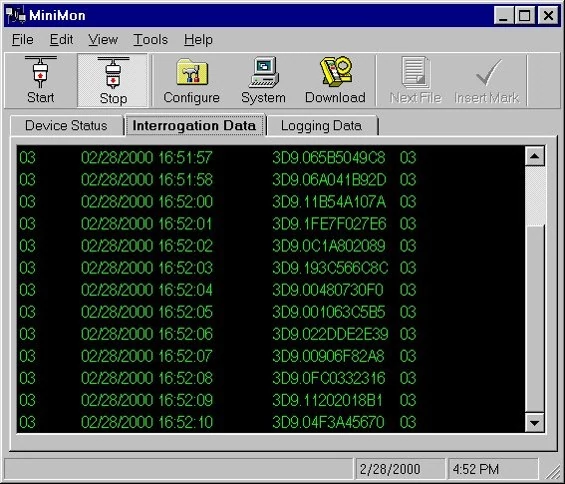Click the Download icon
This screenshot has width=565, height=484.
(336, 71)
